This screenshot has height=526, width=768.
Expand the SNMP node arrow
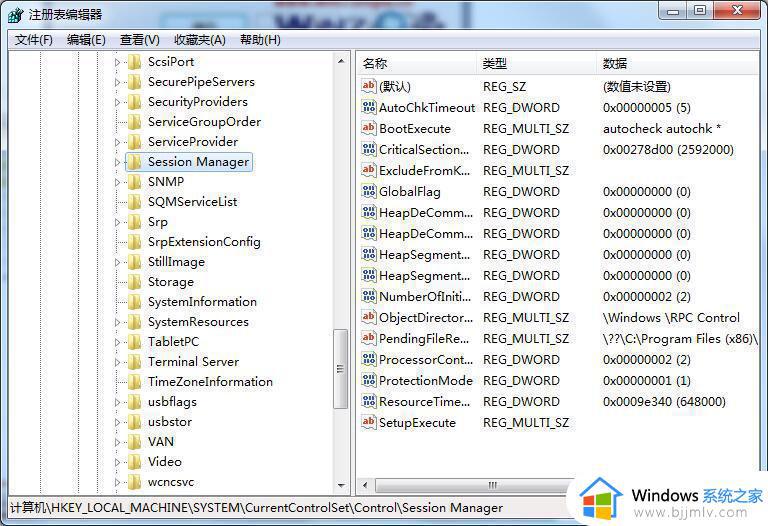117,182
